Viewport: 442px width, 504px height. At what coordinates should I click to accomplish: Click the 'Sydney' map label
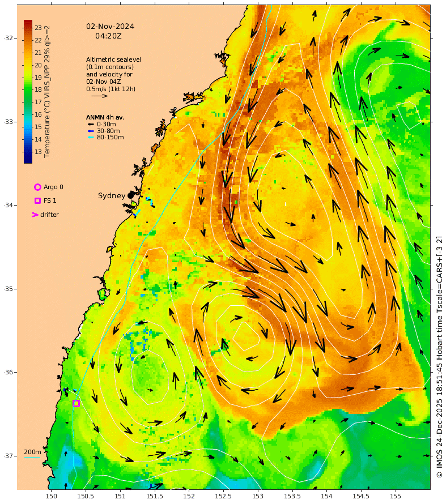[112, 196]
